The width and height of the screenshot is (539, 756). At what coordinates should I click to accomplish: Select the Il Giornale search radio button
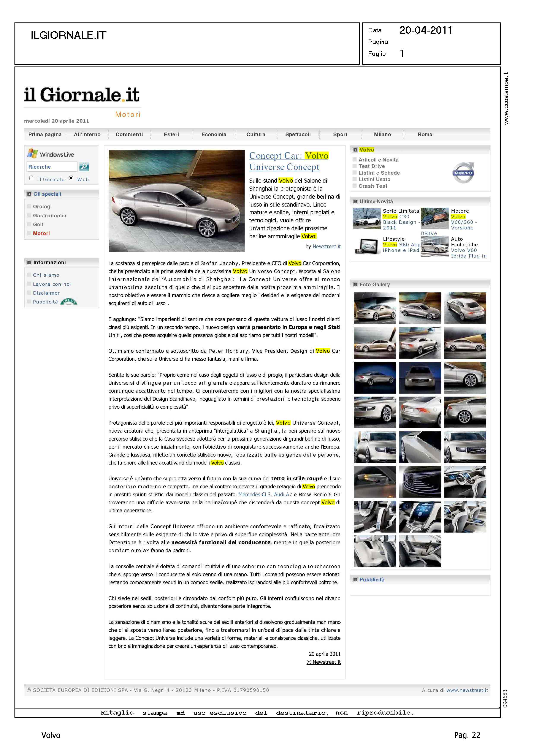[31, 178]
